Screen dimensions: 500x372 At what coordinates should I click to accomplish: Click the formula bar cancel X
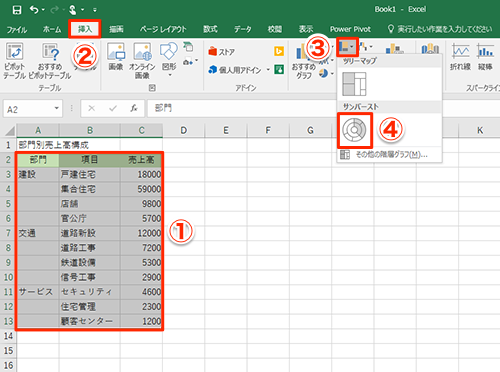(91, 108)
